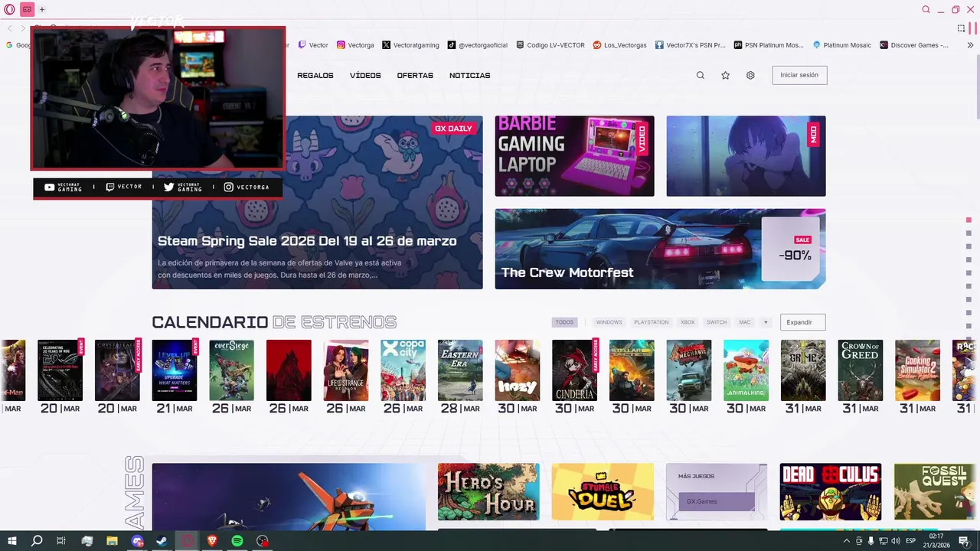Go to the REGALOS menu
980x551 pixels.
pyautogui.click(x=315, y=75)
